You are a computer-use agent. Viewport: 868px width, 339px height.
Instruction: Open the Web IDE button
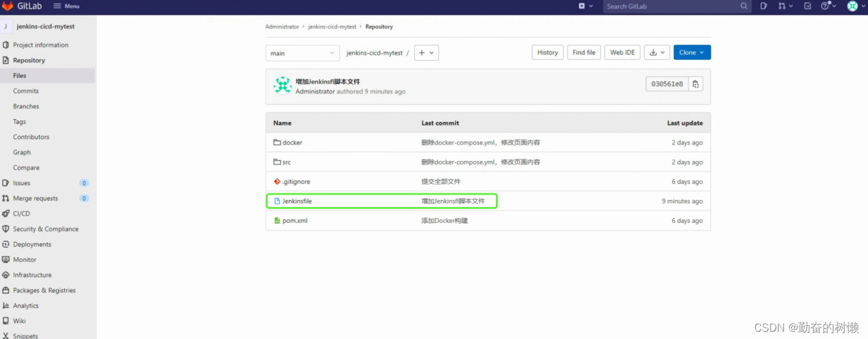pos(622,52)
